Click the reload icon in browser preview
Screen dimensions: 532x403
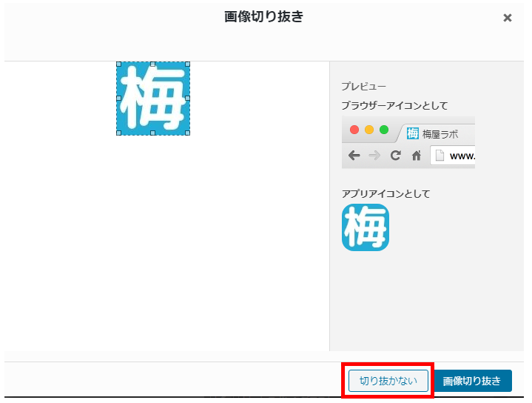click(x=395, y=156)
